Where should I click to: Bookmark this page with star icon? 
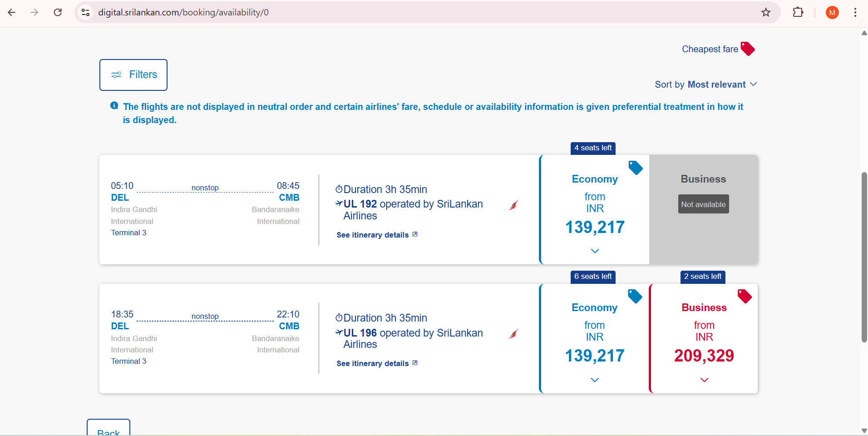(x=766, y=12)
